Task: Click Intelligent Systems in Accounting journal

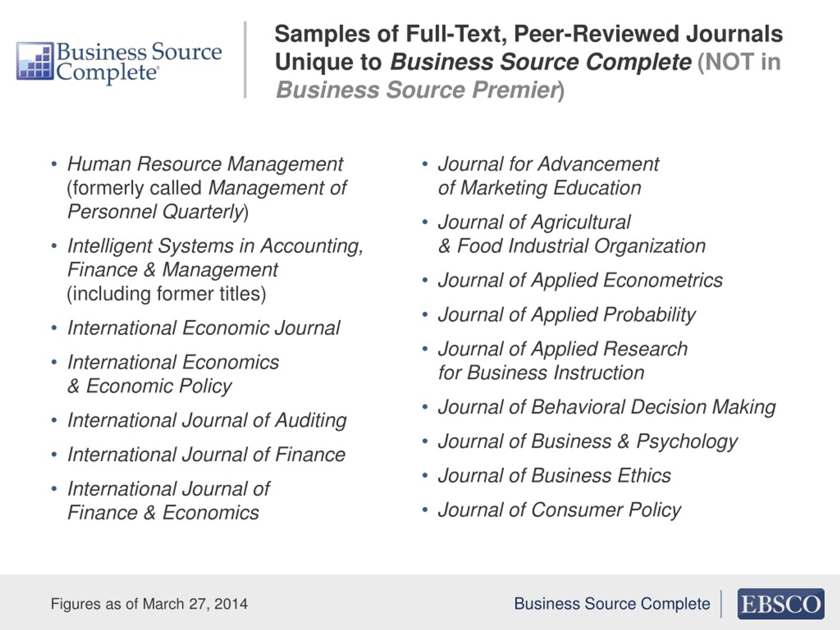Action: pyautogui.click(x=215, y=269)
